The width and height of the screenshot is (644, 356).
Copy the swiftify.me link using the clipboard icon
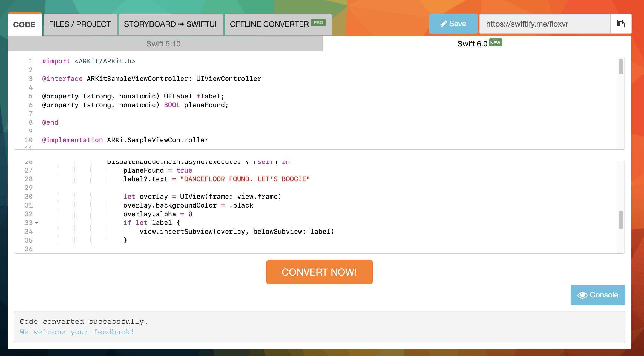[x=621, y=24]
